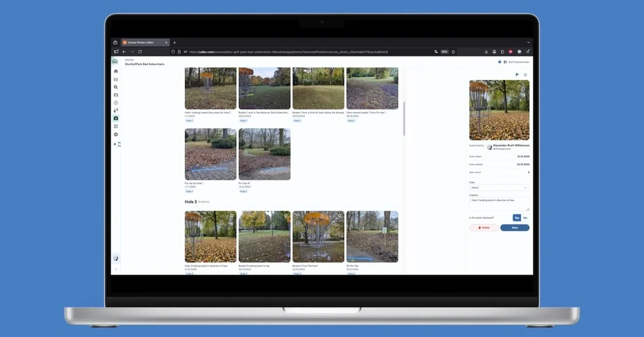Click the UDisc logo at top left
The width and height of the screenshot is (644, 337).
[115, 61]
